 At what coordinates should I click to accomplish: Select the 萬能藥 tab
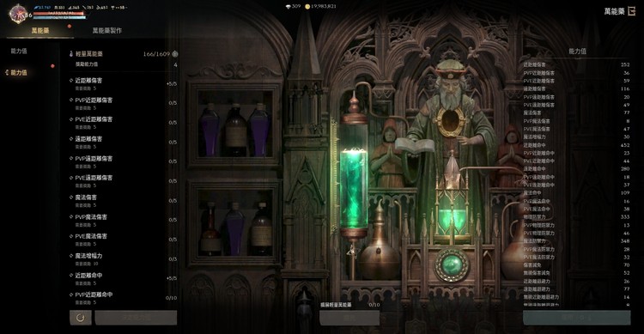point(40,30)
